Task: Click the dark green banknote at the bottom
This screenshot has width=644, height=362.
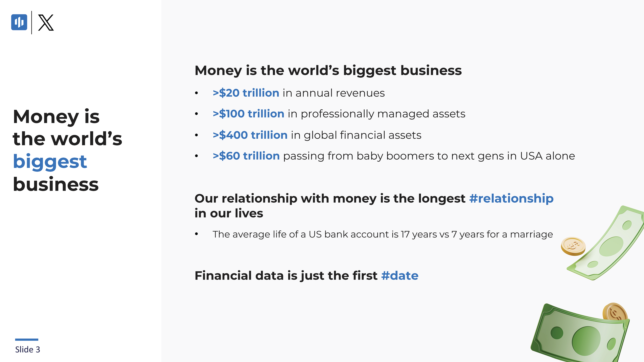Action: pos(580,334)
